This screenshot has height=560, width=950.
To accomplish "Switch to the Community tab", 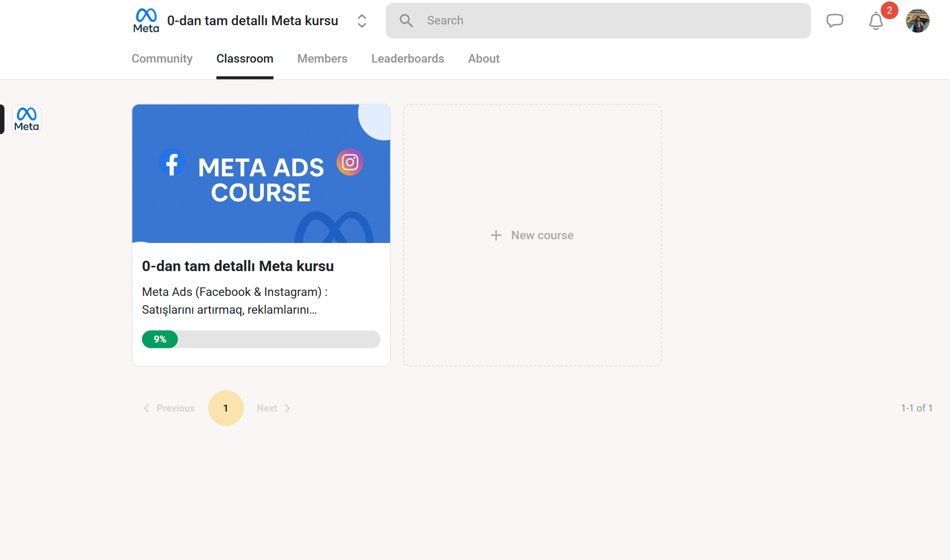I will coord(162,59).
